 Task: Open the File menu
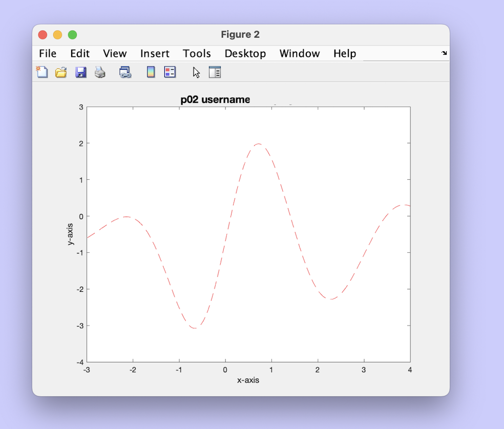click(x=47, y=53)
